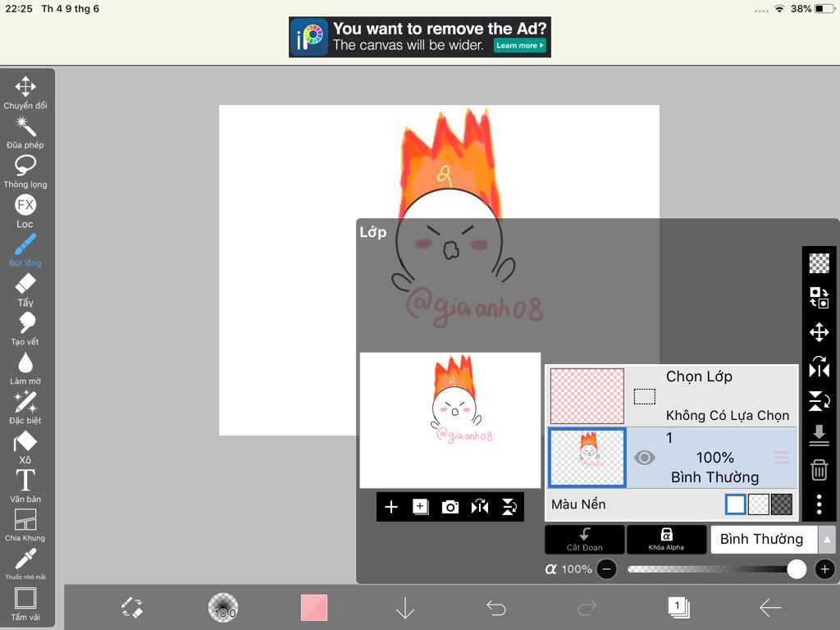Select the Tạo vết smudge tool
The height and width of the screenshot is (630, 840).
point(25,329)
